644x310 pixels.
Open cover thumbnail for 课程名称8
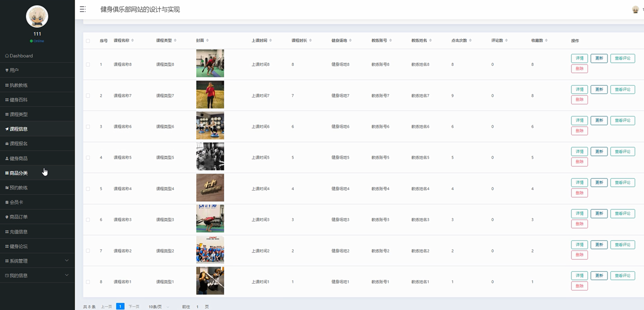[210, 63]
